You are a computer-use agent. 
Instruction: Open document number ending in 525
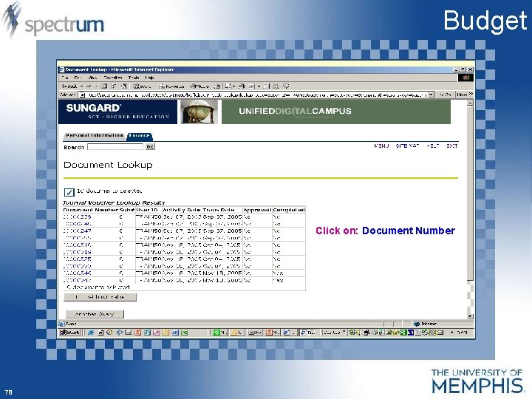tap(77, 259)
